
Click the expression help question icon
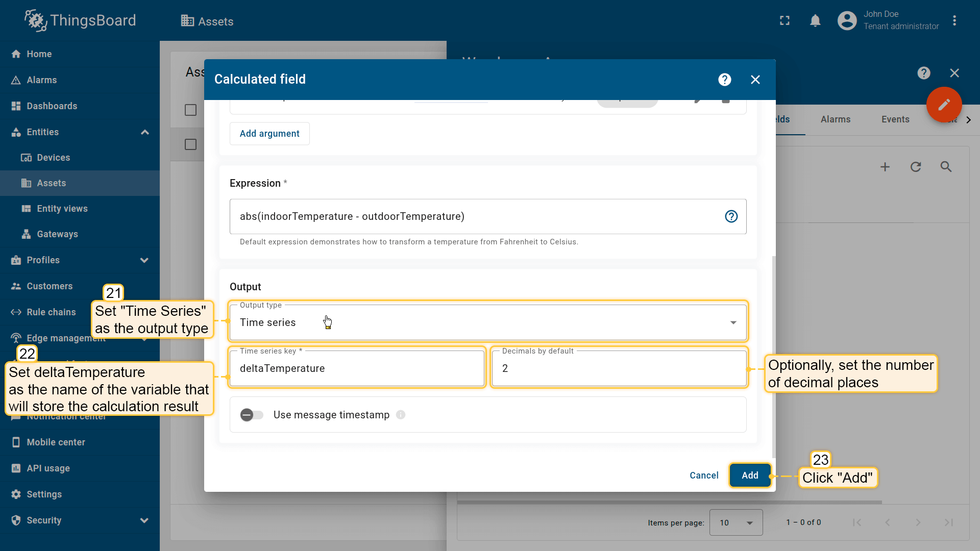731,216
